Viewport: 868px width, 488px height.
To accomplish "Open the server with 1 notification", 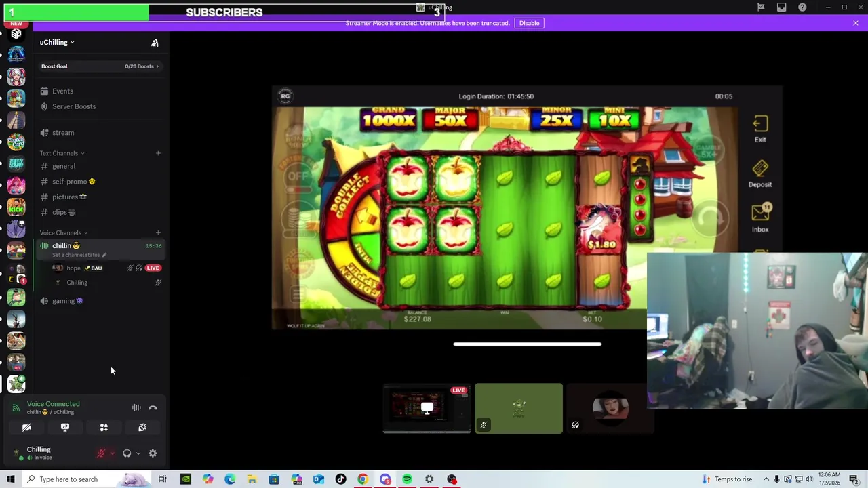I will 16,274.
